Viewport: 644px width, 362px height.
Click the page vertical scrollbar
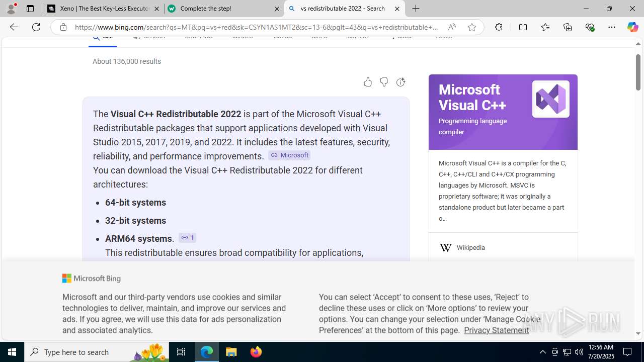coord(638,72)
